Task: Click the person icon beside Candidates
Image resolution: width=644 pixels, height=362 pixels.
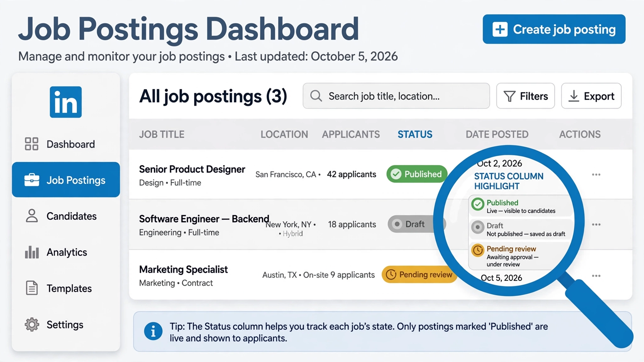Action: (x=32, y=216)
